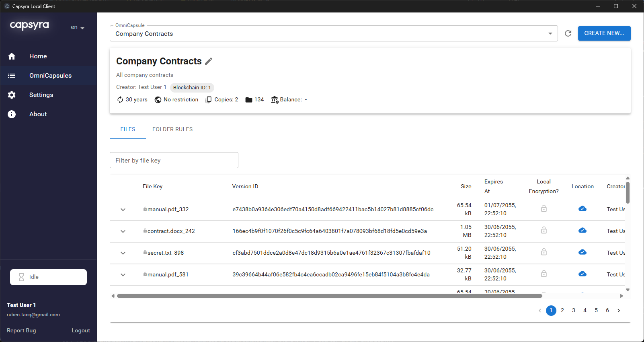This screenshot has width=644, height=342.
Task: Expand row for contract.docx_242
Action: click(x=123, y=231)
